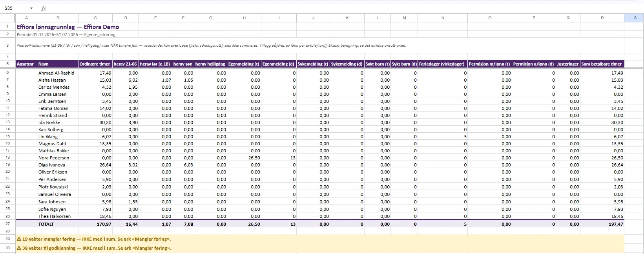Select Ida Brekke ordinære timer 30,30
644x254 pixels.
95,122
